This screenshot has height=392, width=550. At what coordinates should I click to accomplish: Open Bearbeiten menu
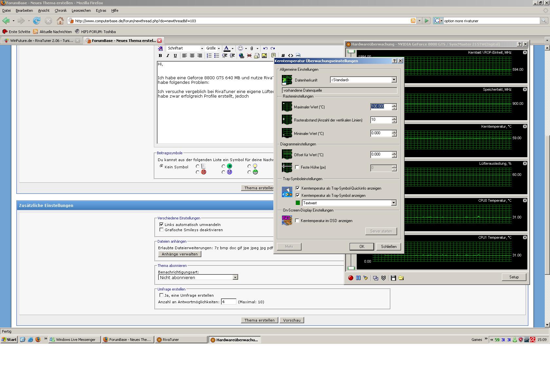click(24, 10)
